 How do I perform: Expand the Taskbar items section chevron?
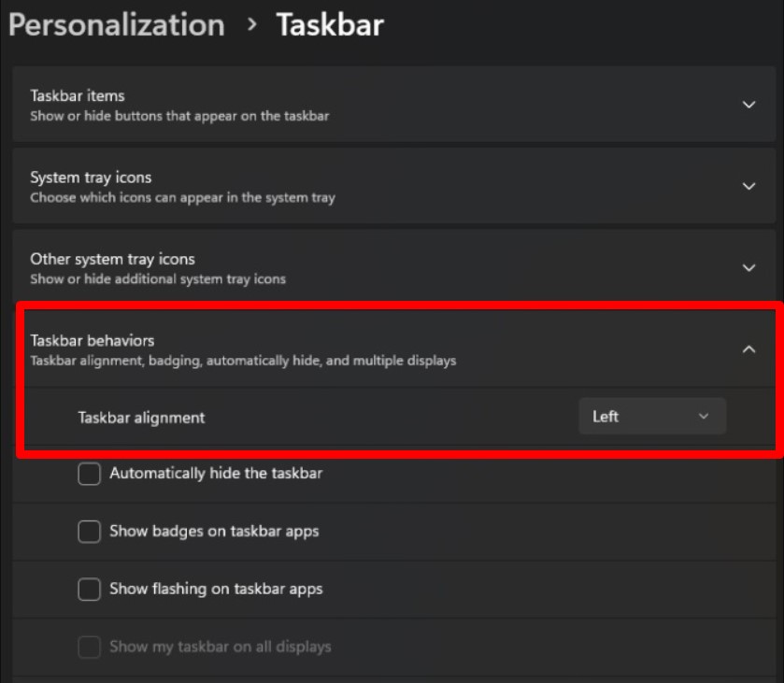(x=748, y=105)
